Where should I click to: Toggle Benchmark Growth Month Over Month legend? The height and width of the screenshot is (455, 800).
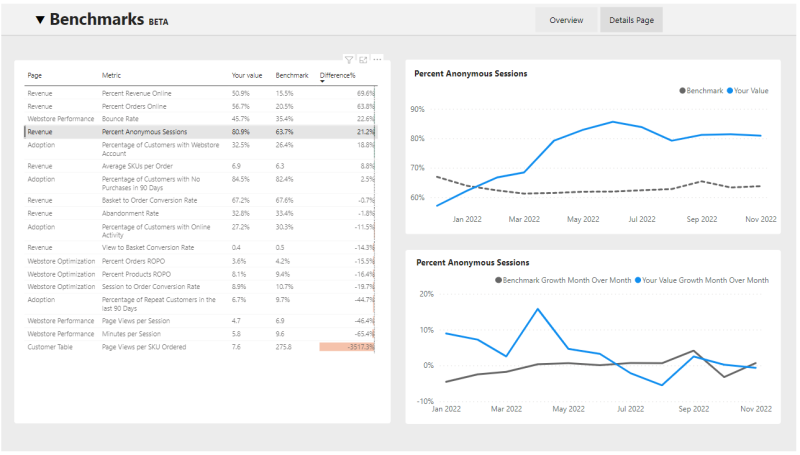pyautogui.click(x=563, y=280)
